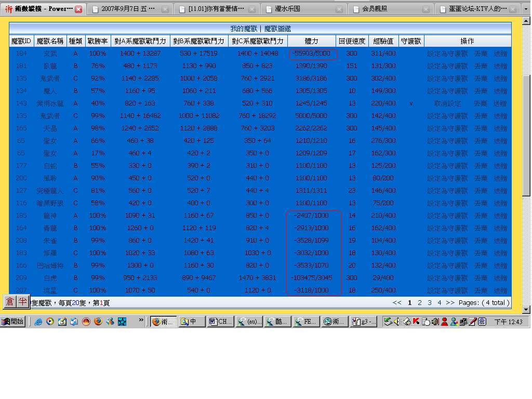
Task: Click the Internet Explorer quick launch icon
Action: (38, 322)
